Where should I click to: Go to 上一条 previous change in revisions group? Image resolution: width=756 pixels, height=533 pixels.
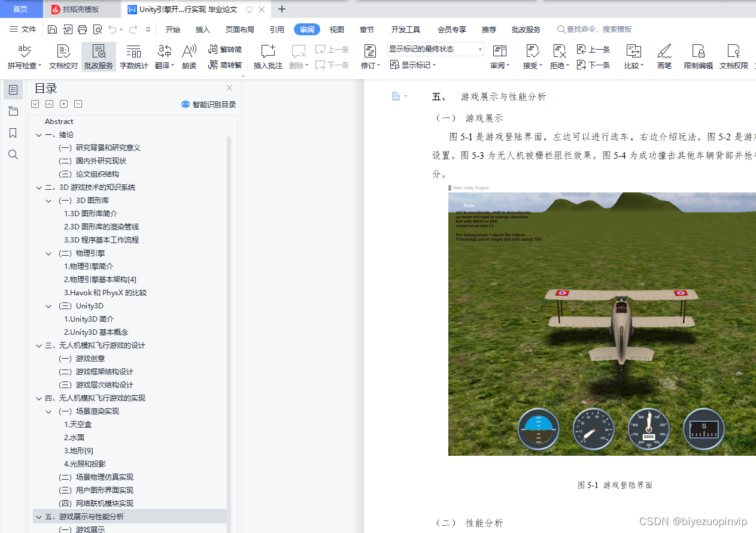(594, 50)
